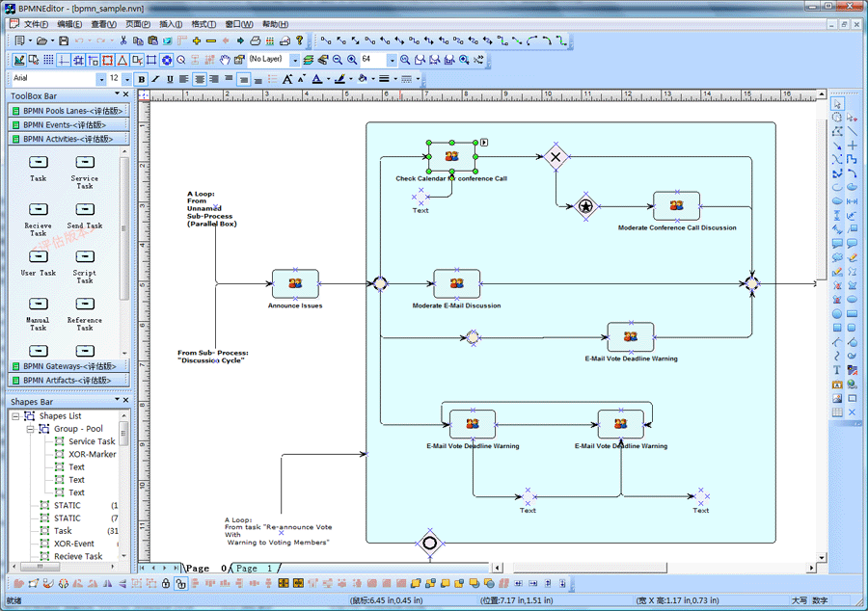Open the 格式(T) menu
Screen dimensions: 868x611
[x=203, y=24]
